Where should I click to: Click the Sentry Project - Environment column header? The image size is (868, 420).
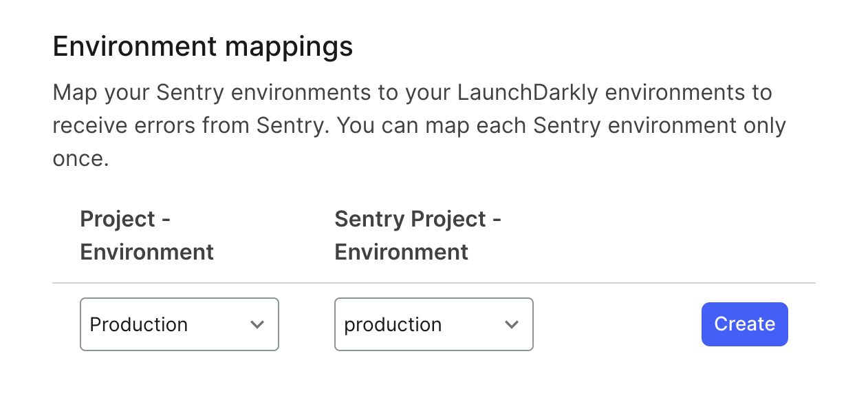pos(417,235)
